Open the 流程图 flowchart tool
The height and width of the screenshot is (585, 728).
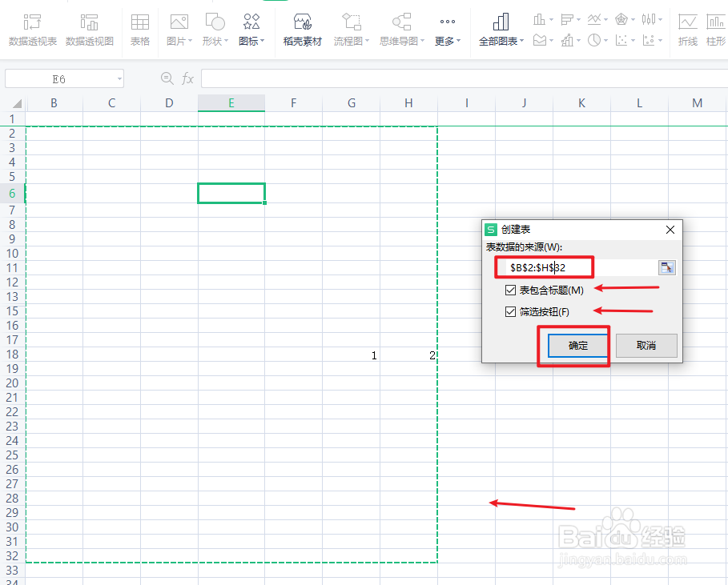[352, 30]
